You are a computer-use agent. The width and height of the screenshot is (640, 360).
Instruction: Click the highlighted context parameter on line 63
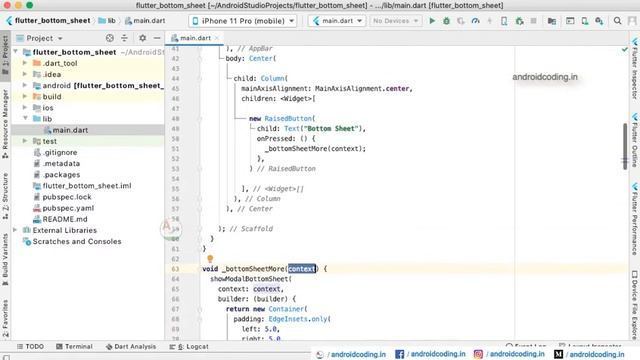tap(302, 269)
